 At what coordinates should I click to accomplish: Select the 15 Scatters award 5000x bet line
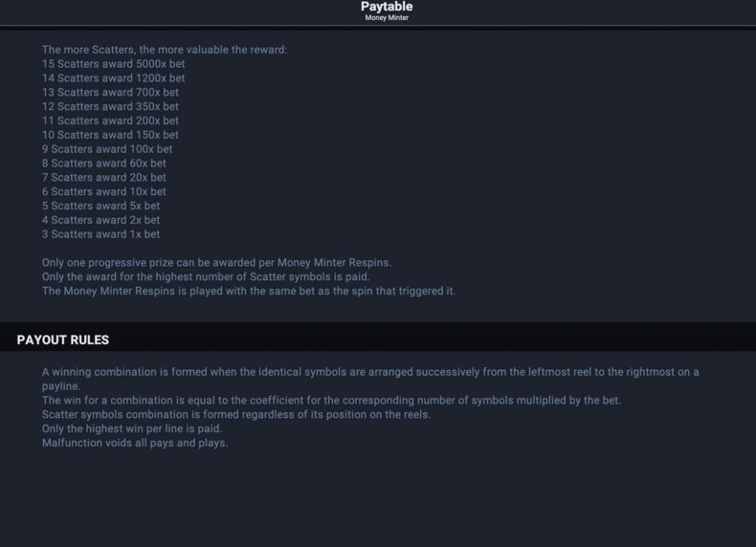tap(113, 64)
